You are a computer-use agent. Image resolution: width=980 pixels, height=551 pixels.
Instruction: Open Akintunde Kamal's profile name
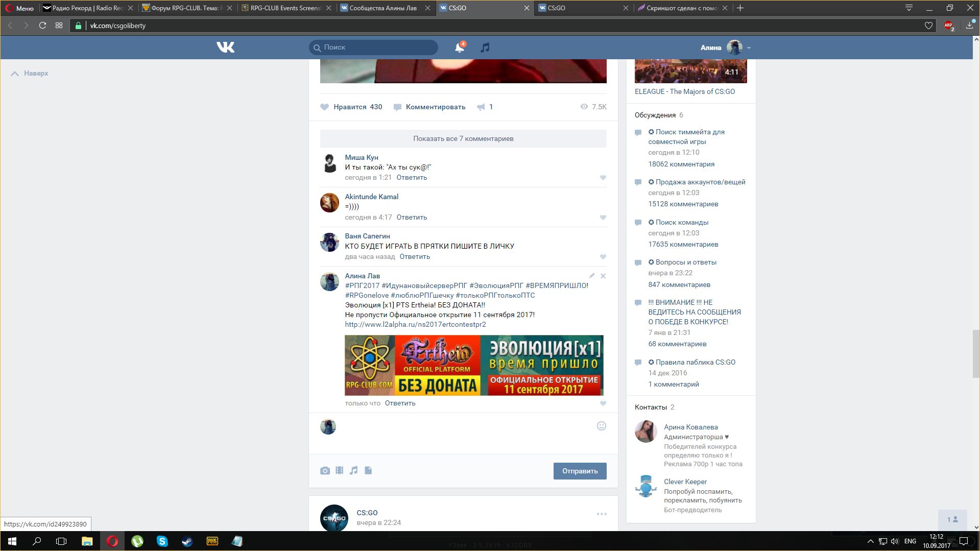[371, 197]
